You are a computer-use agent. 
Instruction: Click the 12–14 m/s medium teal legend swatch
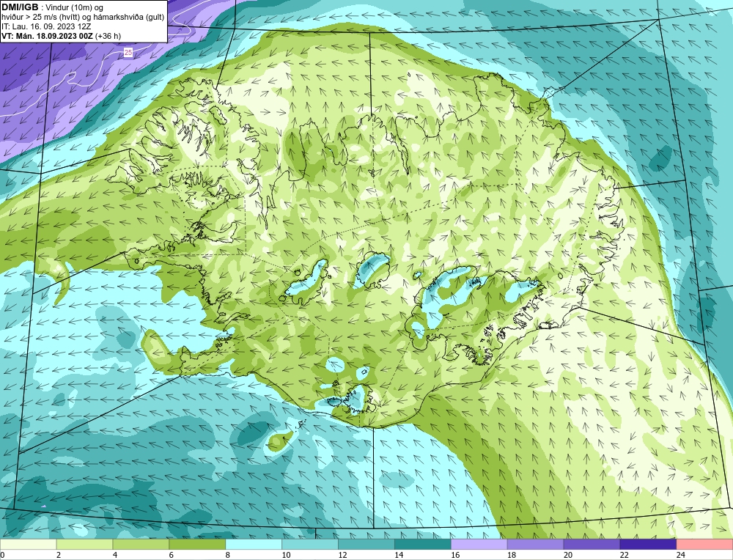tap(366, 545)
